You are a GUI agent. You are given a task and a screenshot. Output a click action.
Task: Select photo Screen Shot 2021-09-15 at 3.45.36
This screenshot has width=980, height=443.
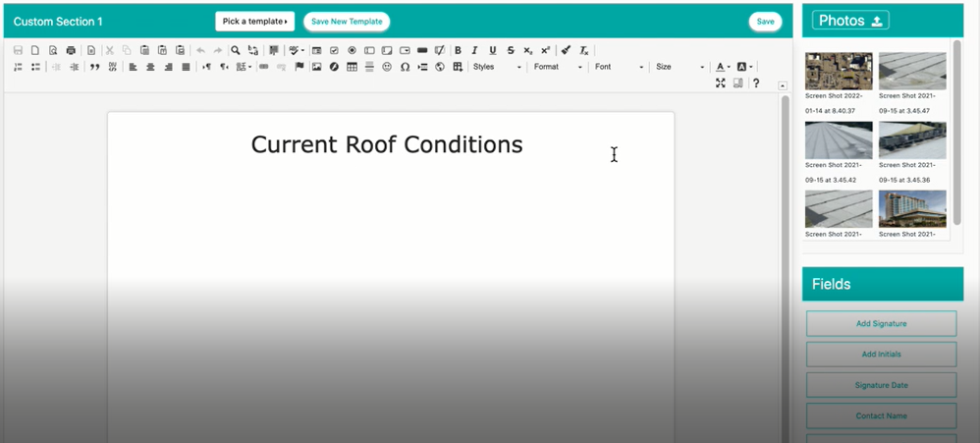912,139
